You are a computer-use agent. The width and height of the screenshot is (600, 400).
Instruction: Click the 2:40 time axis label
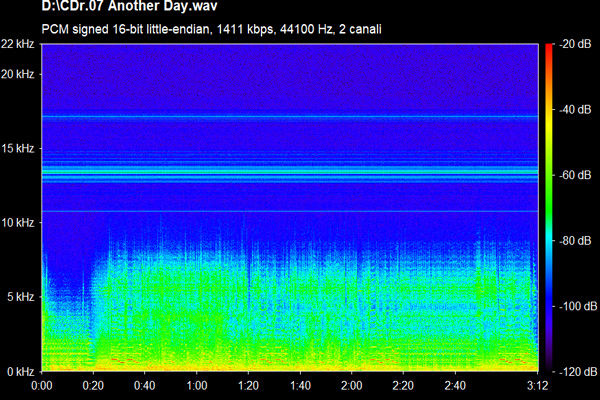pyautogui.click(x=455, y=385)
